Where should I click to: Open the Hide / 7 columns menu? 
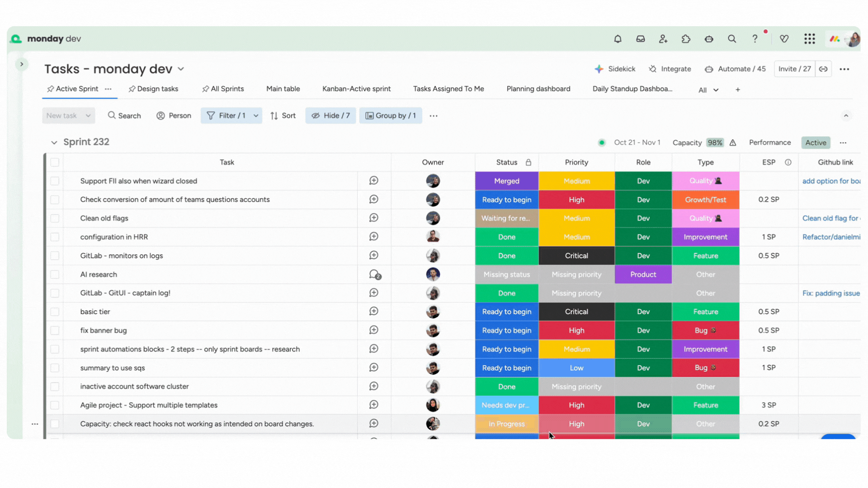[x=330, y=116]
